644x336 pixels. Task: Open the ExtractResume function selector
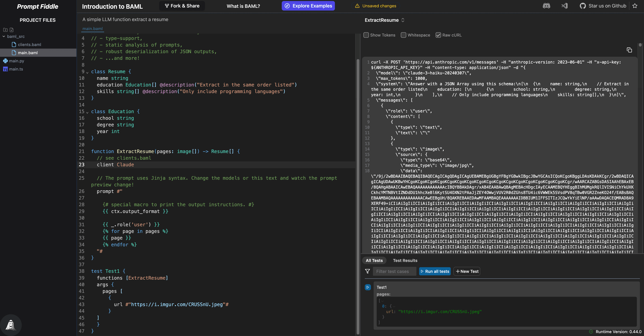pos(384,20)
